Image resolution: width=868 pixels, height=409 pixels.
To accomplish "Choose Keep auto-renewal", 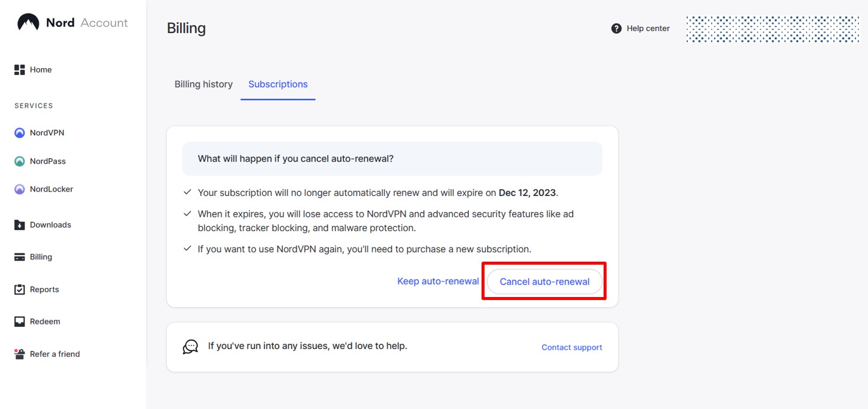I will (438, 281).
